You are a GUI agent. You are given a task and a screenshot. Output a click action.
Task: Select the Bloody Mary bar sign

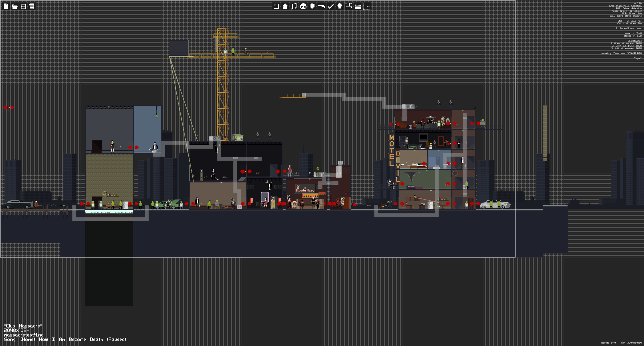pyautogui.click(x=305, y=189)
